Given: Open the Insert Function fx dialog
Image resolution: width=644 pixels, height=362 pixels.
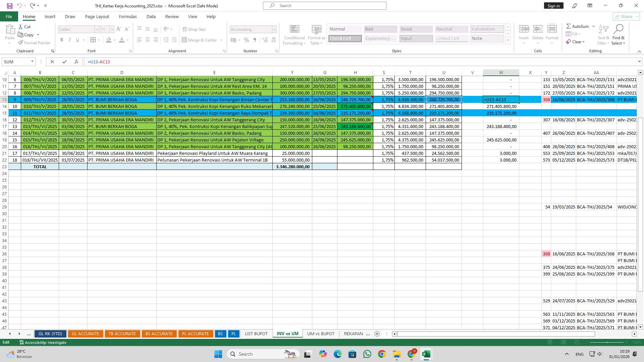Looking at the screenshot, I should pos(76,62).
